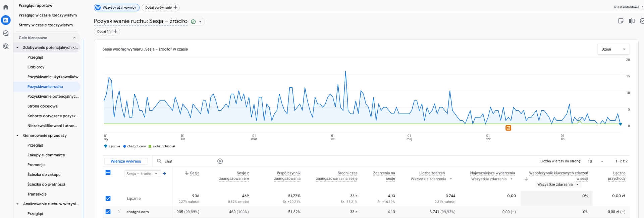Toggle the header select-all checkbox

click(108, 172)
